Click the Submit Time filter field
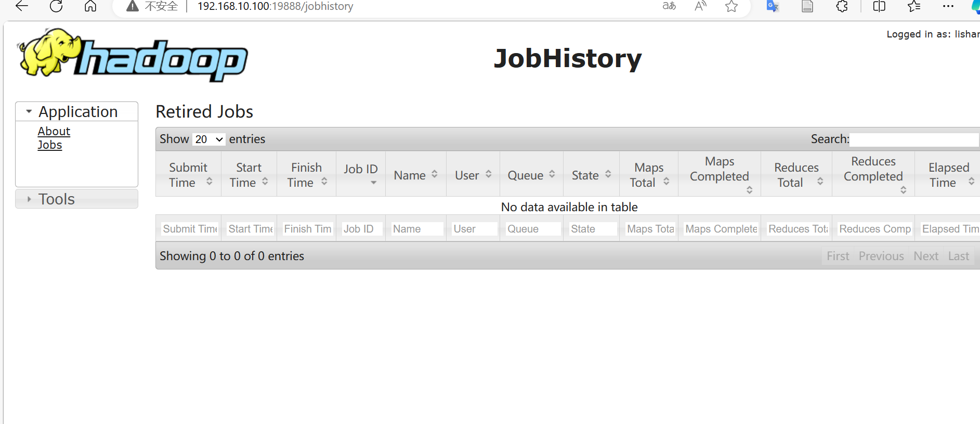This screenshot has height=424, width=980. click(x=189, y=229)
